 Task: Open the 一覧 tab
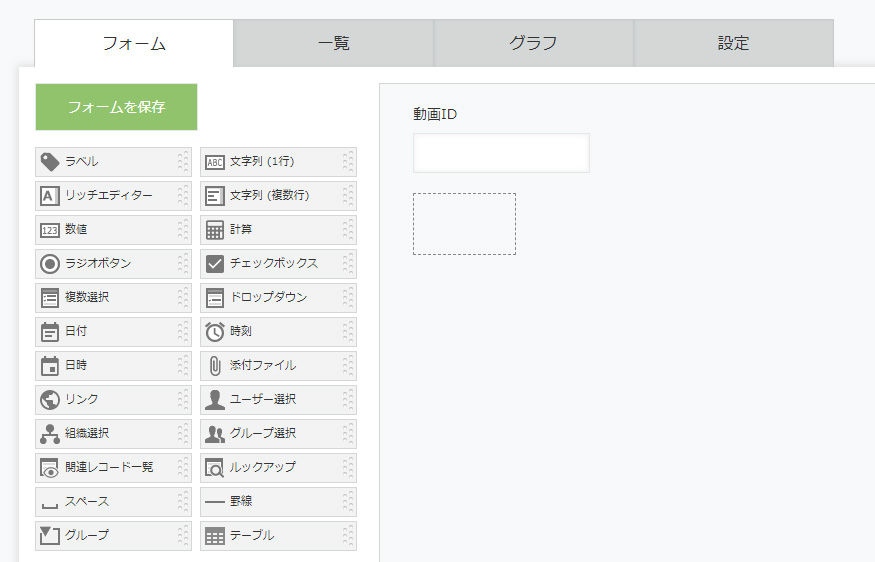(334, 44)
